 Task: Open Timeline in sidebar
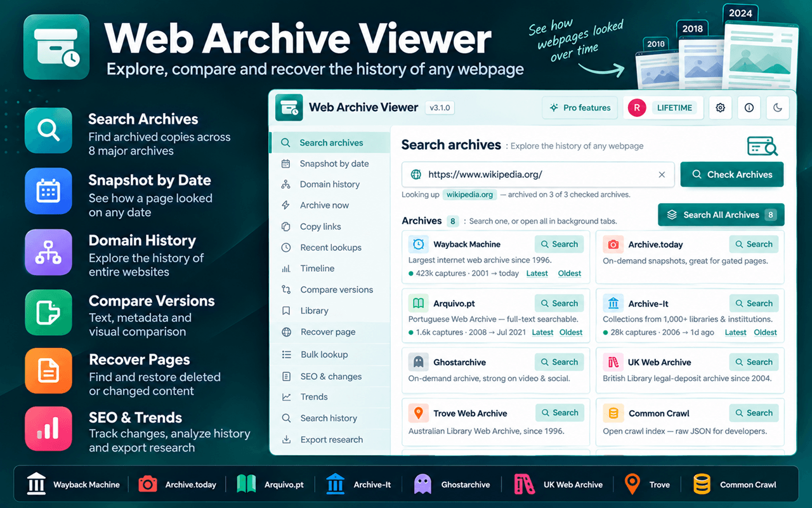(330, 269)
